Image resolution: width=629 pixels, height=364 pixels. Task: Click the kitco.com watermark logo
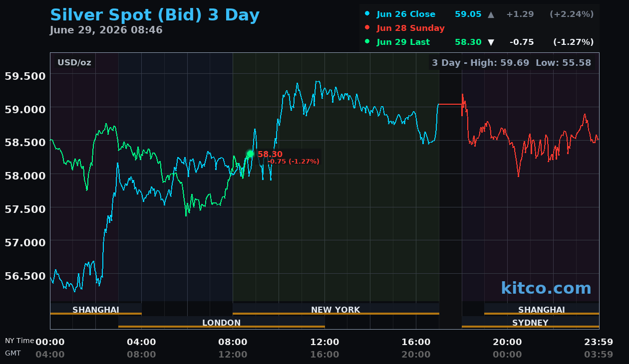point(546,288)
